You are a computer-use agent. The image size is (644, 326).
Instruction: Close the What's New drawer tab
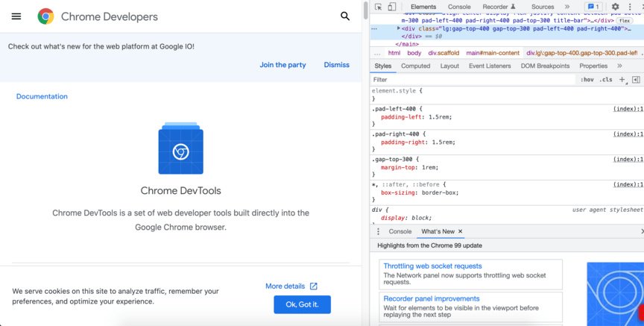click(x=461, y=231)
